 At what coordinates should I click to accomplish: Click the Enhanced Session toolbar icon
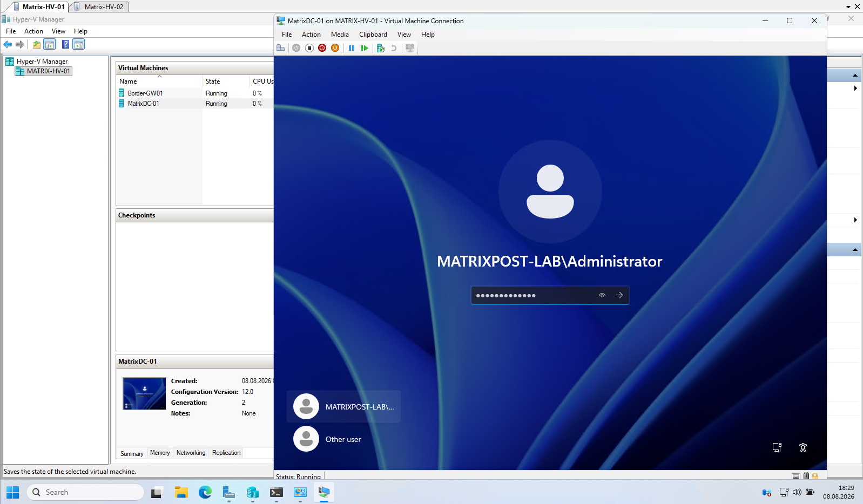(410, 48)
